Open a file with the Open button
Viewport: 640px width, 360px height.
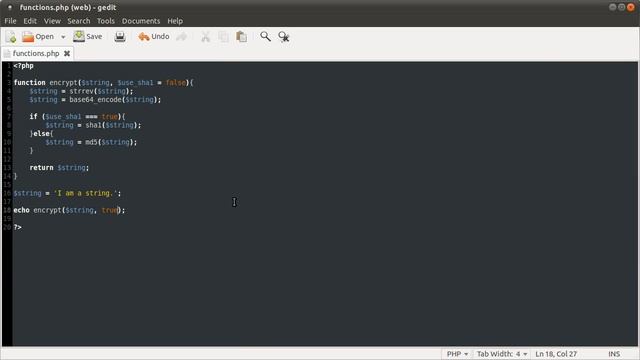click(38, 37)
